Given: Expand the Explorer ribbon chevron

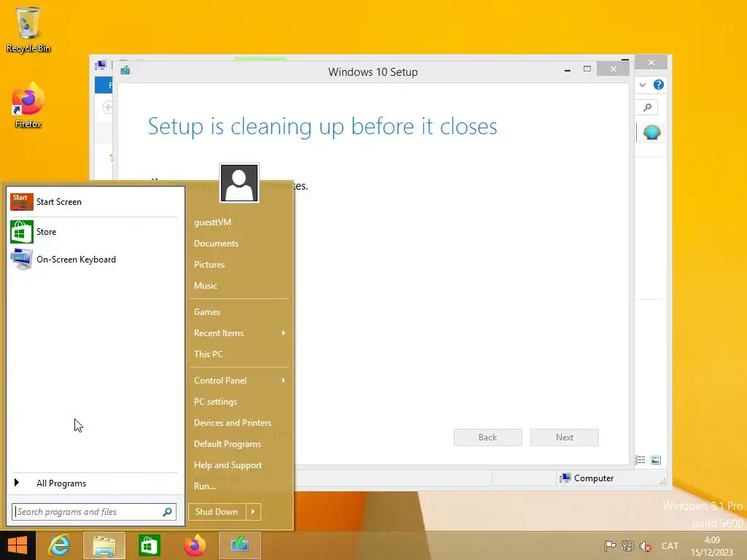Looking at the screenshot, I should (643, 85).
